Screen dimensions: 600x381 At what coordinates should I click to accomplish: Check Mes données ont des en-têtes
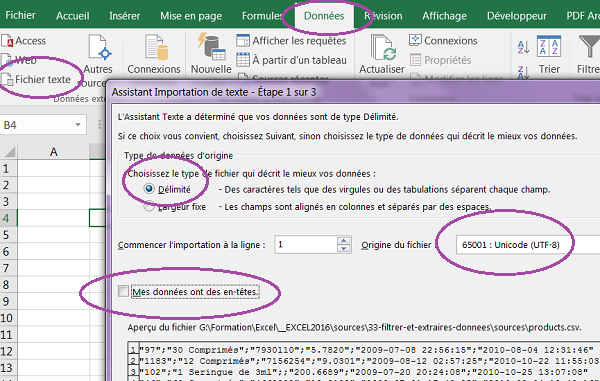coord(123,291)
